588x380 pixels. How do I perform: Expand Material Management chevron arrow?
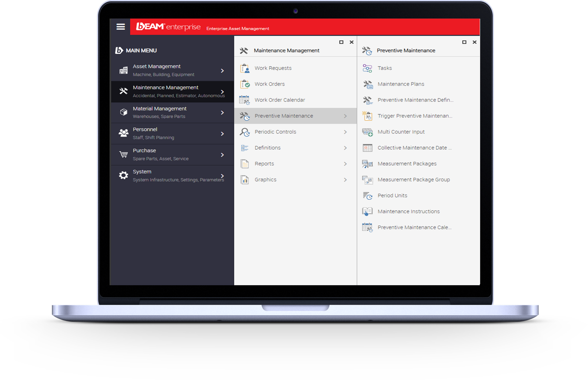tap(222, 113)
